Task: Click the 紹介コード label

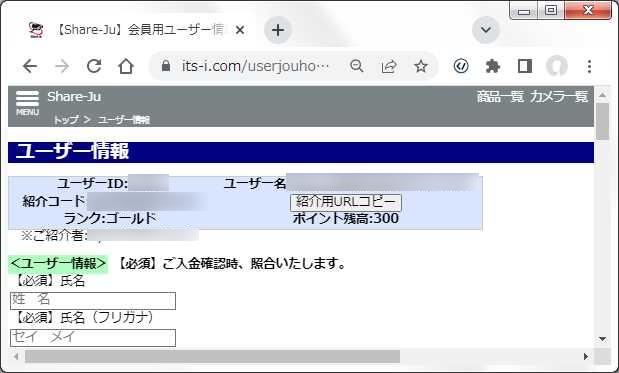Action: [x=54, y=201]
